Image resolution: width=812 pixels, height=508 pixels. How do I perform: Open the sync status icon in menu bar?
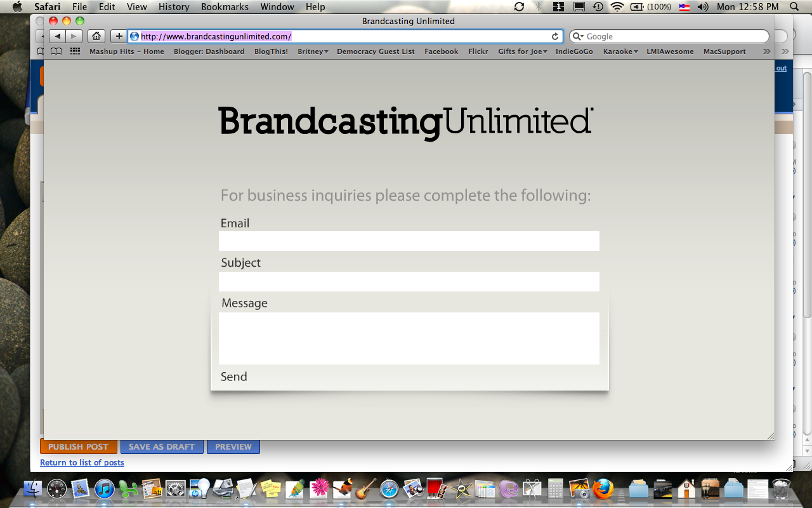coord(519,7)
